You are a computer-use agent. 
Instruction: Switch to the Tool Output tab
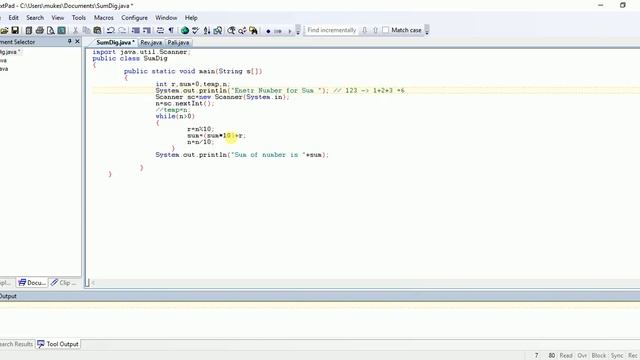coord(58,344)
